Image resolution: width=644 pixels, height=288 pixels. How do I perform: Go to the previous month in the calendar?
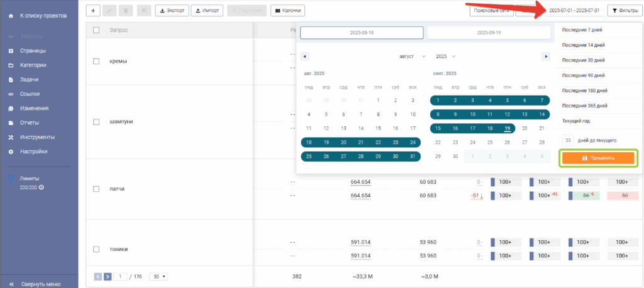click(305, 57)
